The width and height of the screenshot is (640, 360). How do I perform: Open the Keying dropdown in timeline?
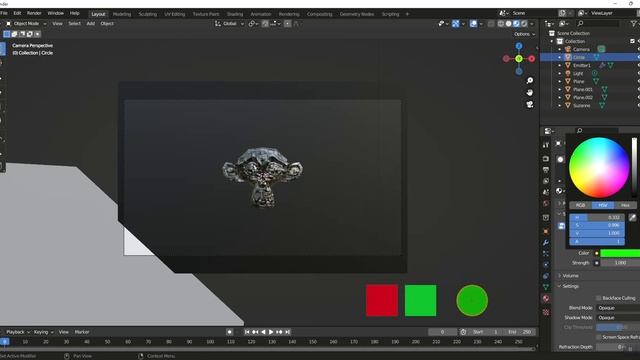point(43,332)
